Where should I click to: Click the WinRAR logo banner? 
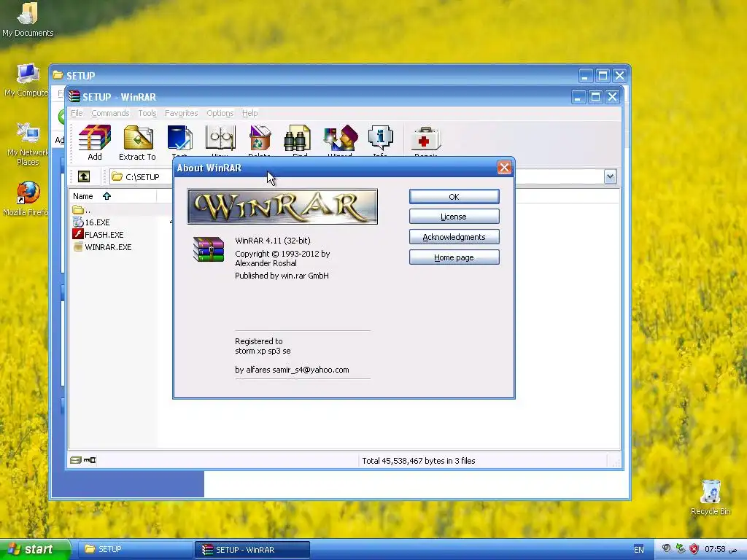point(282,206)
